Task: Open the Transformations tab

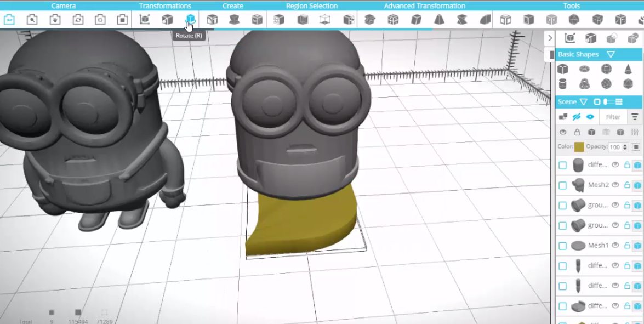Action: pos(164,5)
